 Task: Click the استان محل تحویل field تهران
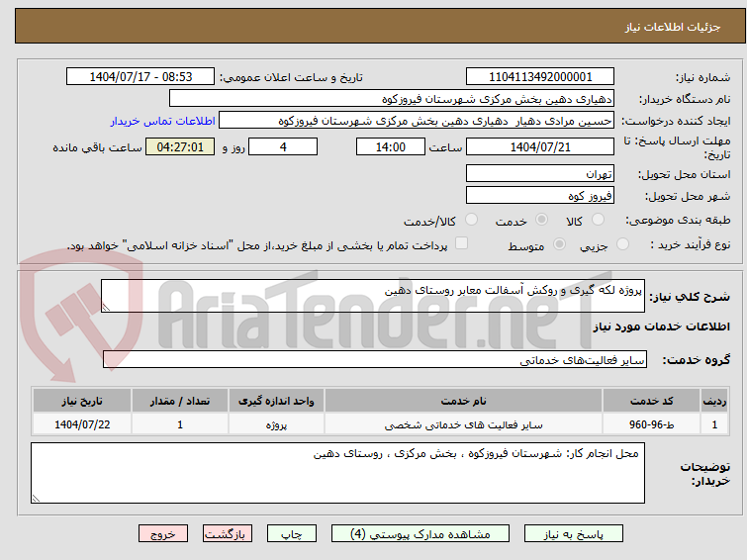pos(540,173)
